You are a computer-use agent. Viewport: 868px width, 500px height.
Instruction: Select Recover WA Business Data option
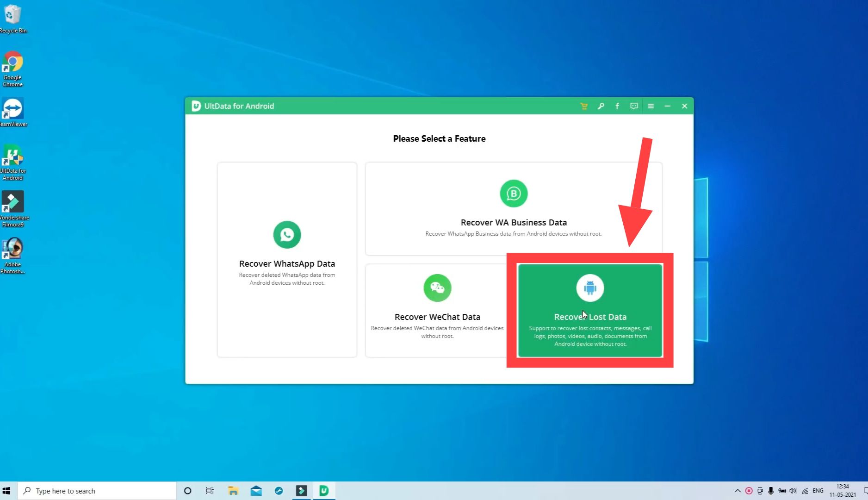tap(514, 208)
